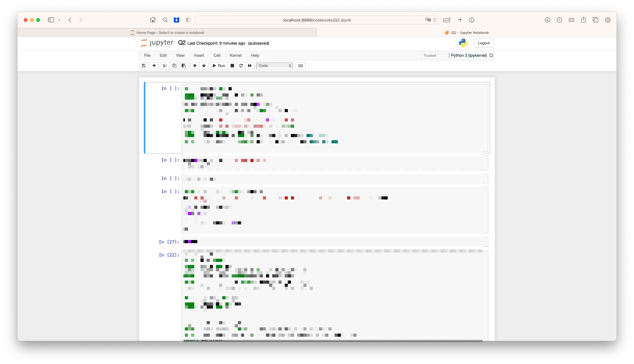Open a new browser tab plus icon
634x364 pixels.
tap(460, 20)
